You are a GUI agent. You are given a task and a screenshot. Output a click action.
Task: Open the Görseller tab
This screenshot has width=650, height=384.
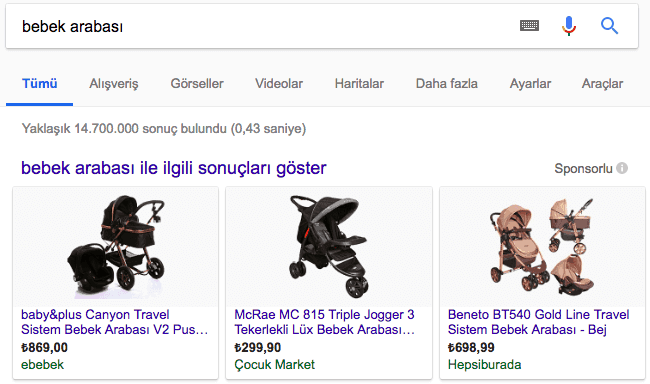point(197,83)
